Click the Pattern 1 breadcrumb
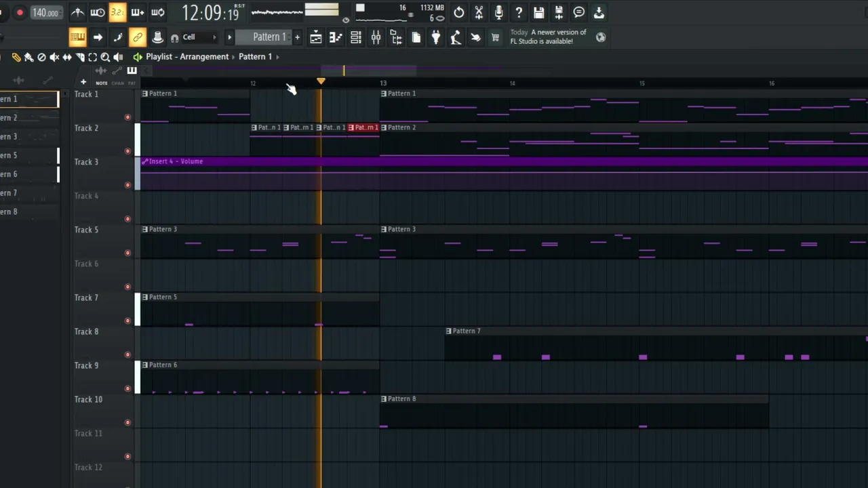The width and height of the screenshot is (868, 488). point(255,57)
